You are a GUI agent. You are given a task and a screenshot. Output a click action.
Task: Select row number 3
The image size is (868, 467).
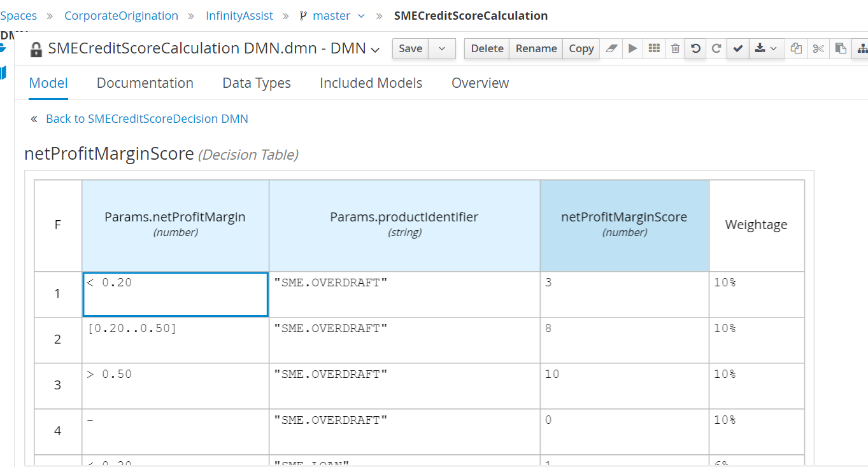click(58, 386)
